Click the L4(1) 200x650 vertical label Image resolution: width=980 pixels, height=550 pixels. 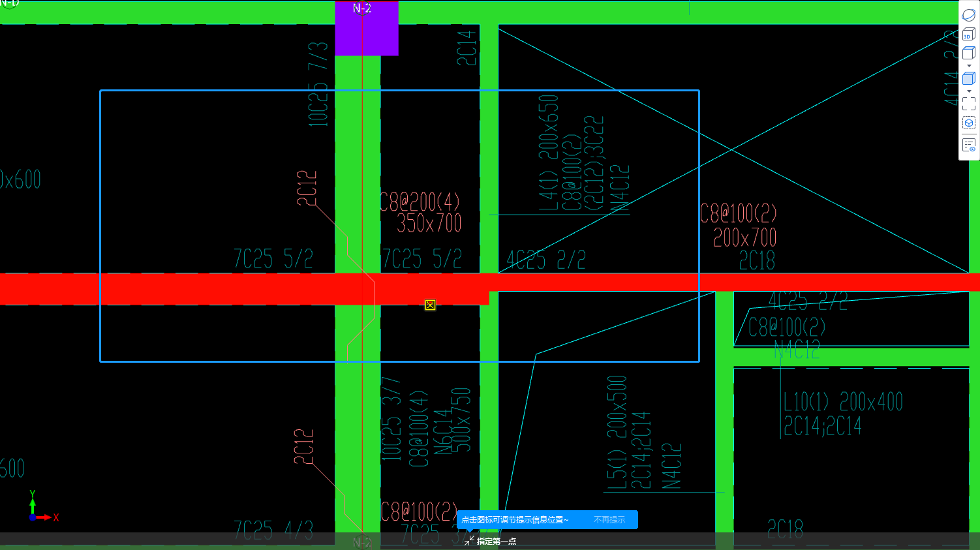549,153
